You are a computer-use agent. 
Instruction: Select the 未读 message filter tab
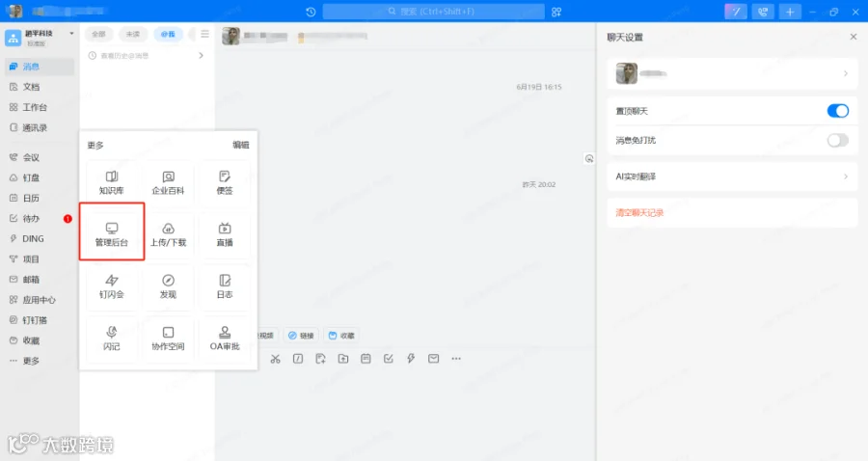pyautogui.click(x=133, y=35)
